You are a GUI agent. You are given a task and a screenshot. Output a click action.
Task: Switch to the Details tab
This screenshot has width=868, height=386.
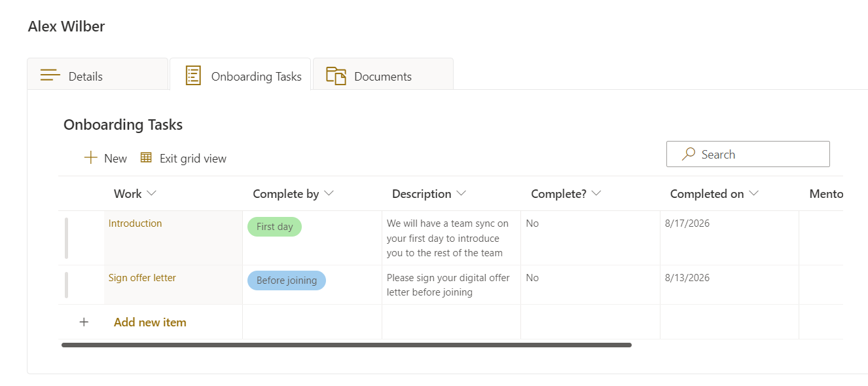tap(98, 74)
